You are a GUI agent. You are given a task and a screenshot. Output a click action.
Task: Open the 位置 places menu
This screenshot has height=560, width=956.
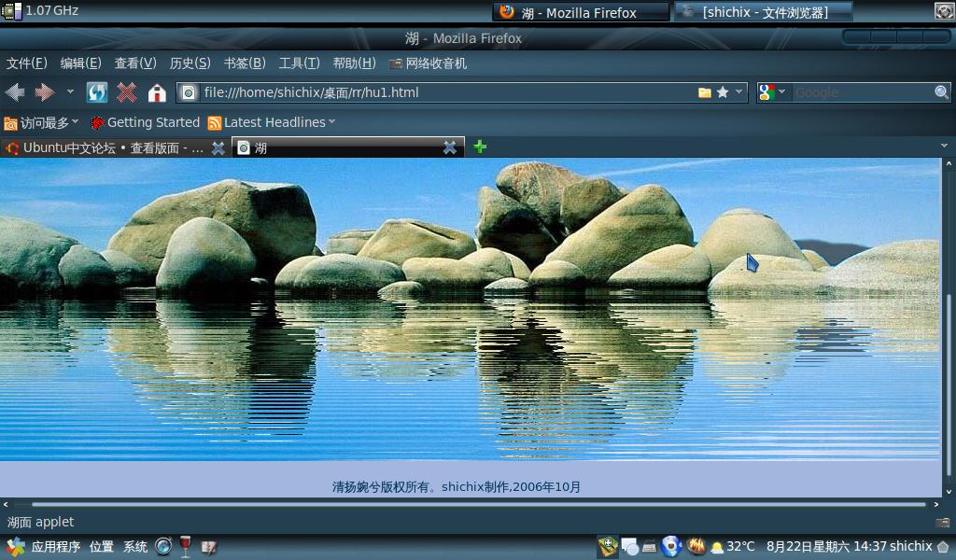(x=101, y=547)
